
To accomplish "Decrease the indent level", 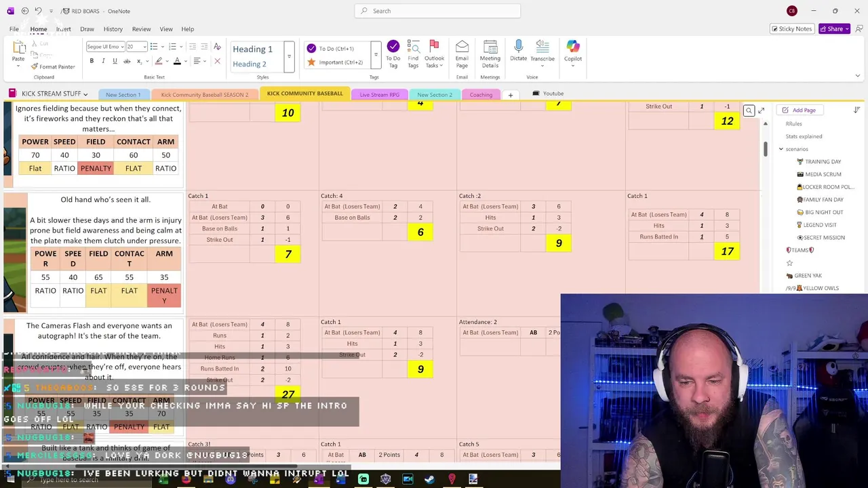I will coord(193,46).
